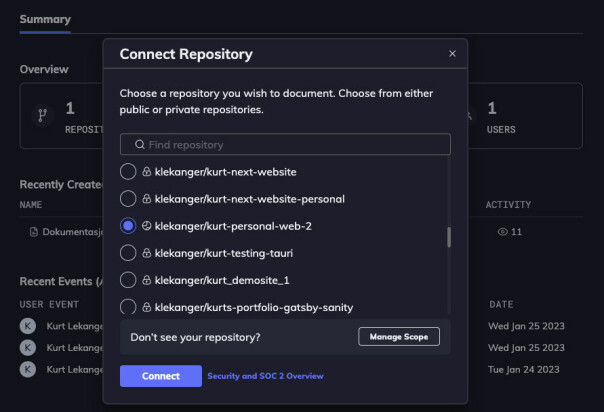Click lock icon beside kurt_demosite_1
The image size is (604, 412).
point(146,280)
